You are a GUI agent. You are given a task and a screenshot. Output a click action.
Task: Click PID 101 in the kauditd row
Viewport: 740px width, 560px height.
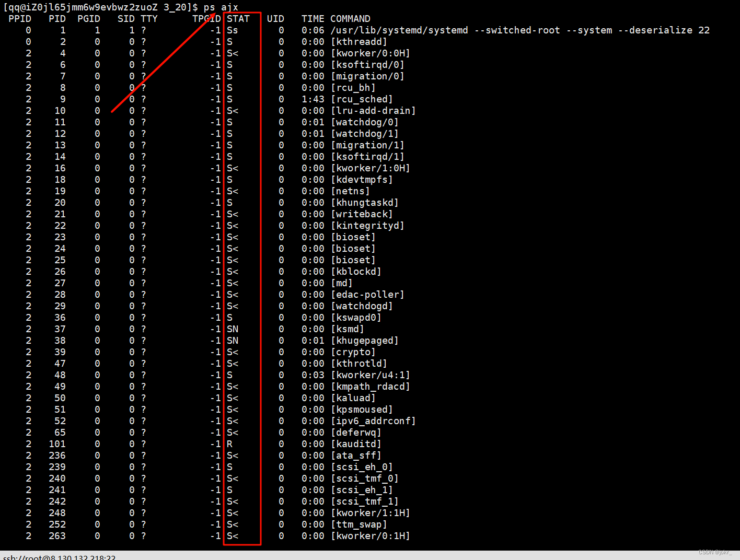(x=57, y=444)
